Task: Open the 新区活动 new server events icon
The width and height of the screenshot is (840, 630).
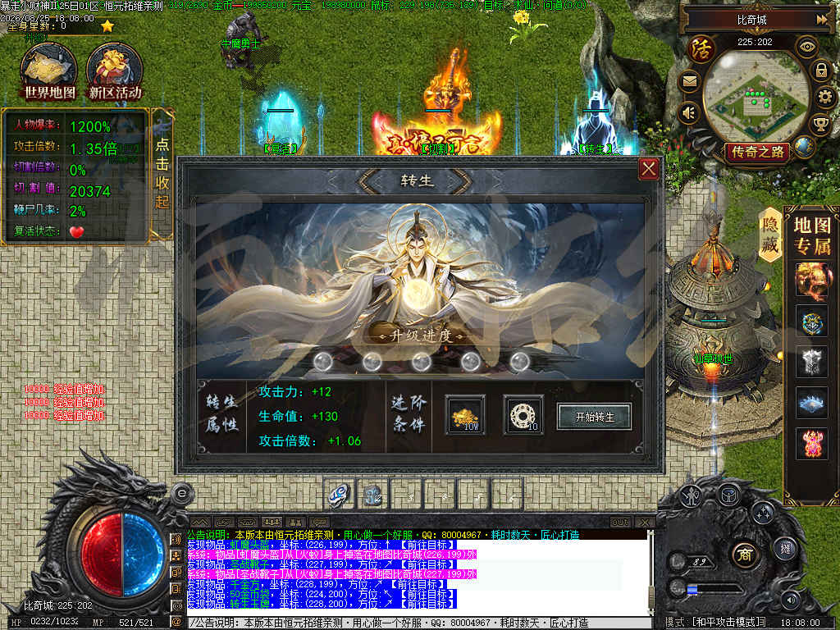Action: (x=115, y=71)
